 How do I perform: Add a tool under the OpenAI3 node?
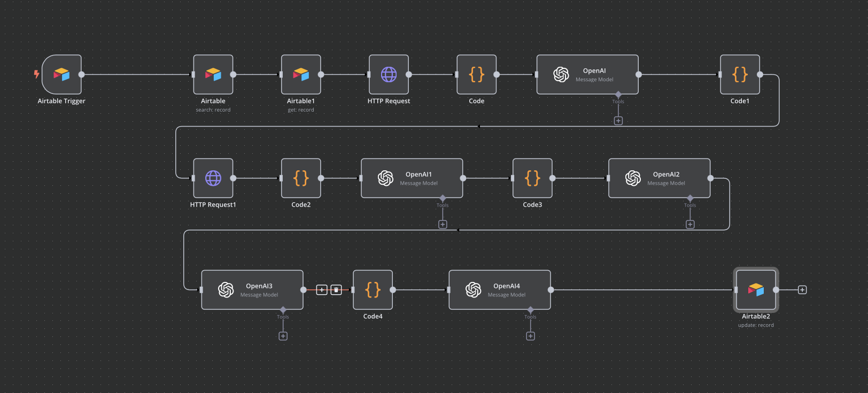(283, 336)
